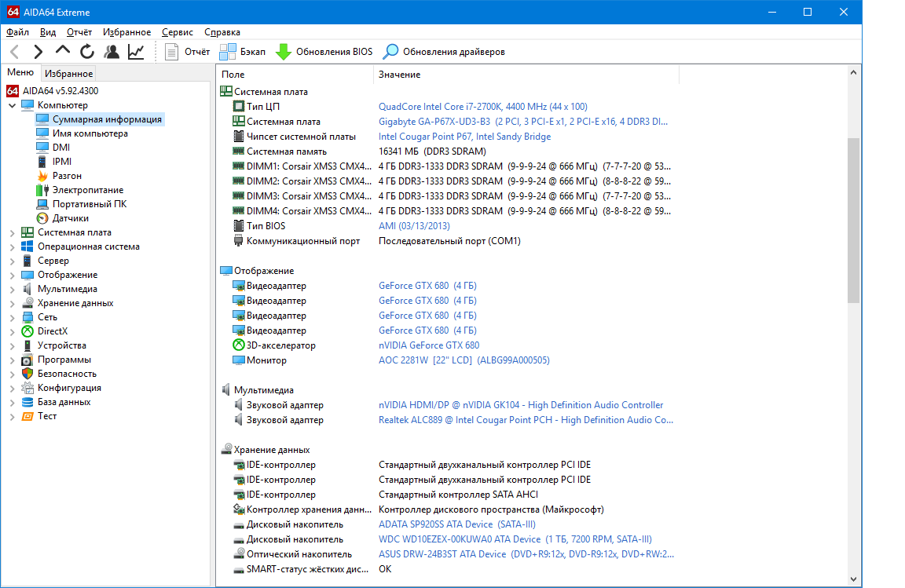Click the Программы tree icon
Image resolution: width=905 pixels, height=588 pixels.
click(27, 360)
